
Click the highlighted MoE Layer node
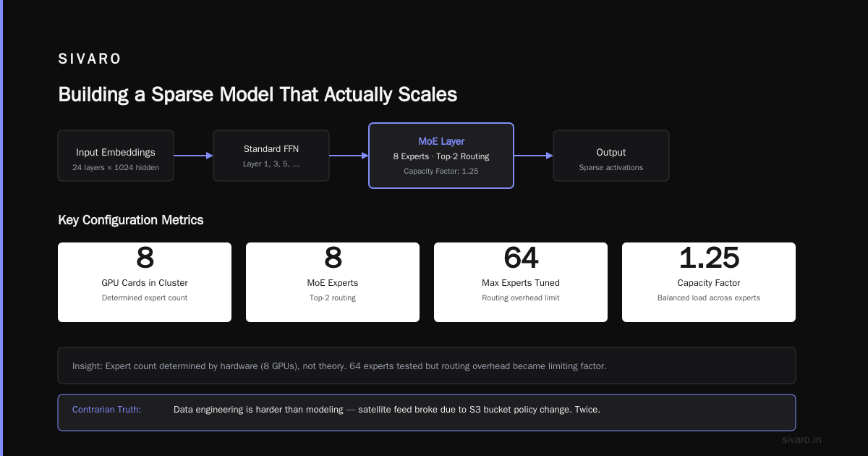(x=441, y=156)
